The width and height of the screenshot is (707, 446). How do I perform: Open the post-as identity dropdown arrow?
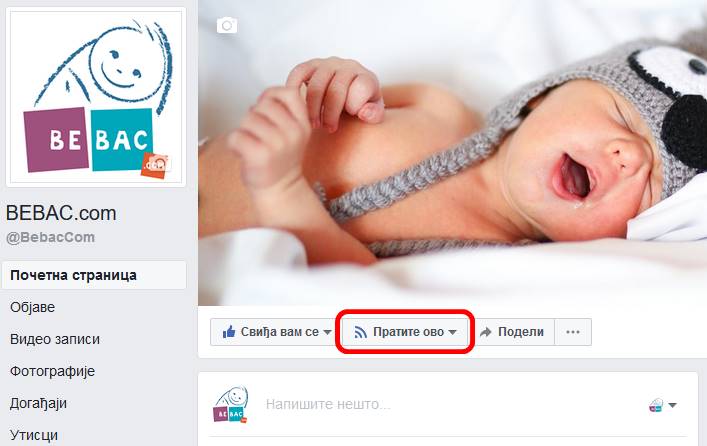click(672, 405)
